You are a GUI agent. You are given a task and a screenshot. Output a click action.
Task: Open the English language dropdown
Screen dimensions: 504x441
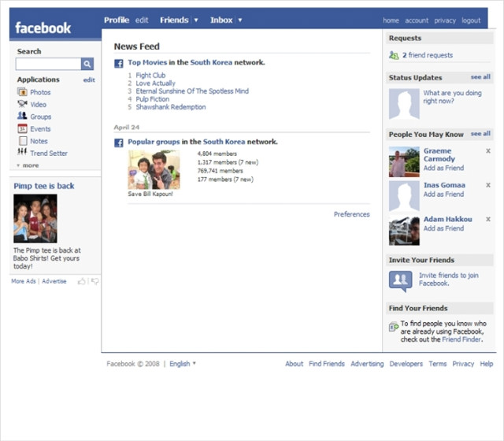[x=183, y=364]
